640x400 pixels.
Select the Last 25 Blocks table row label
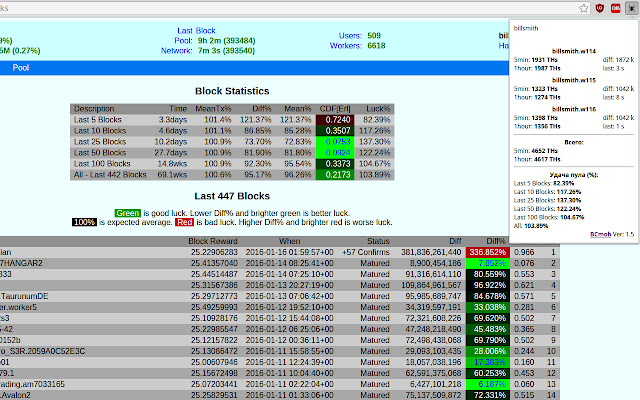(100, 142)
